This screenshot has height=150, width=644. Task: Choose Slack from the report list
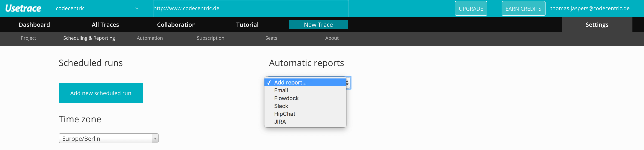(x=305, y=106)
